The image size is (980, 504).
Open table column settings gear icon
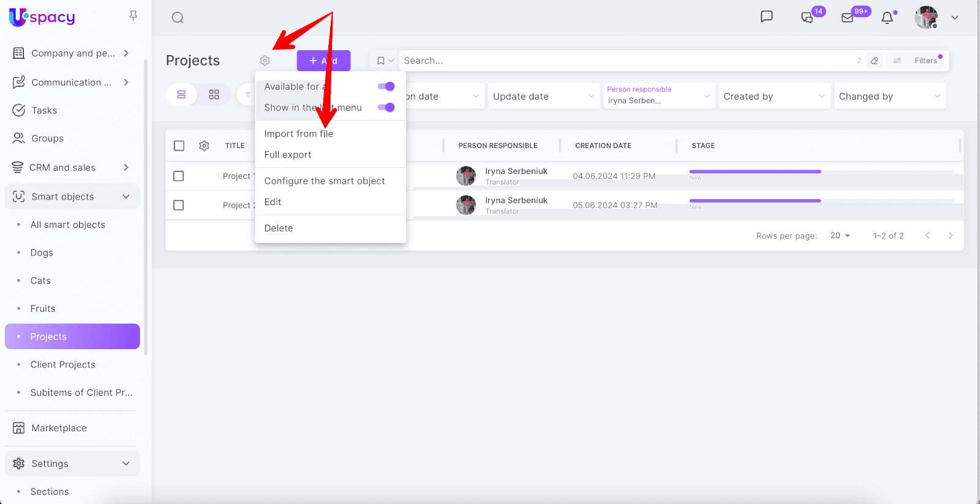point(204,146)
